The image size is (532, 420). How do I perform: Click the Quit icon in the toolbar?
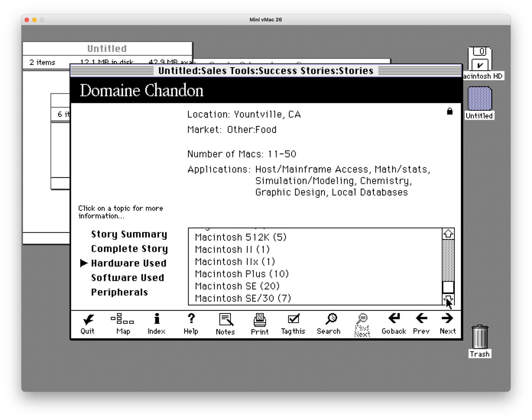click(x=88, y=324)
